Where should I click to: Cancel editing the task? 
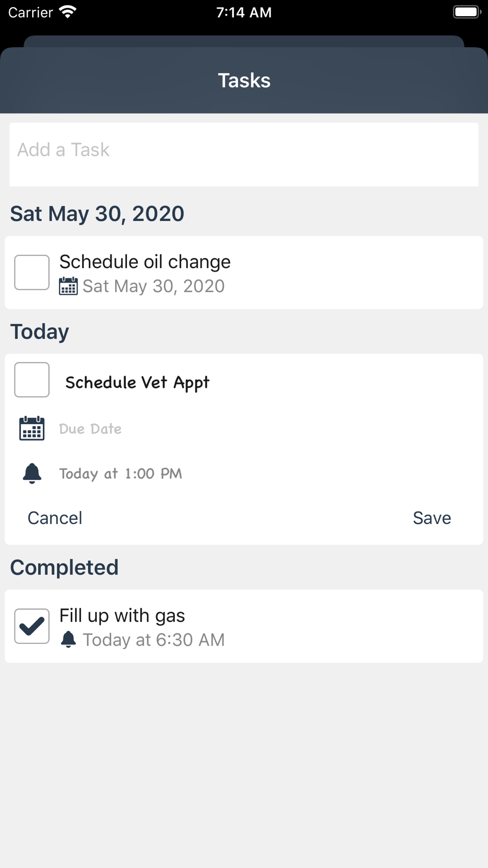55,518
